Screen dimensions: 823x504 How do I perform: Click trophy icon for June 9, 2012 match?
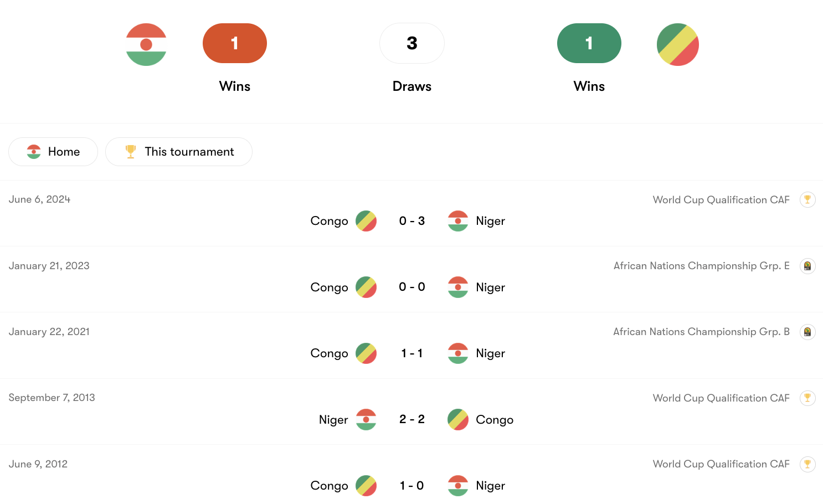(807, 464)
